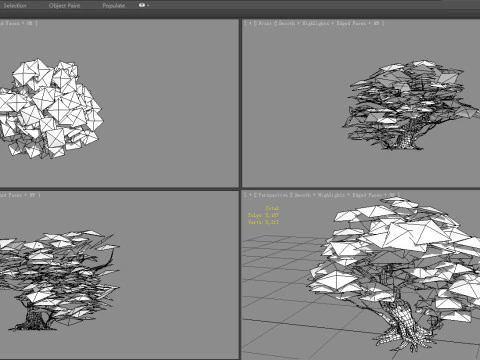Open the Perspective viewport's [+] menu
Screen dimensions: 480x360
[249, 195]
